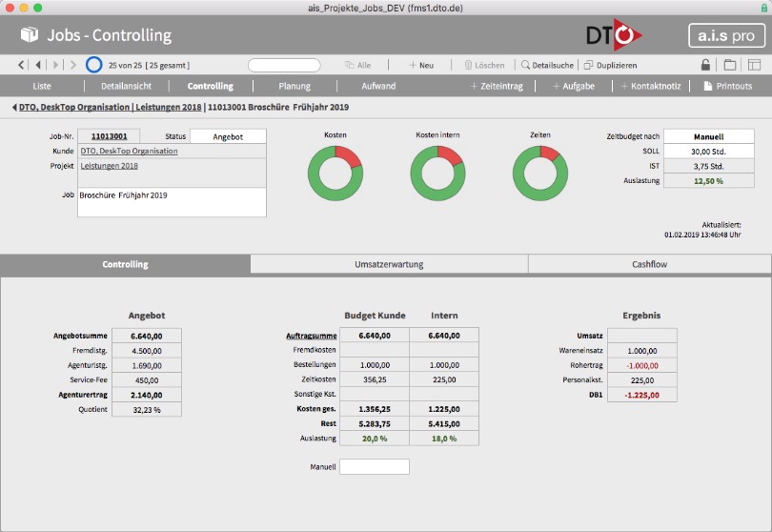Go to next record arrow
This screenshot has width=772, height=532.
[x=55, y=65]
